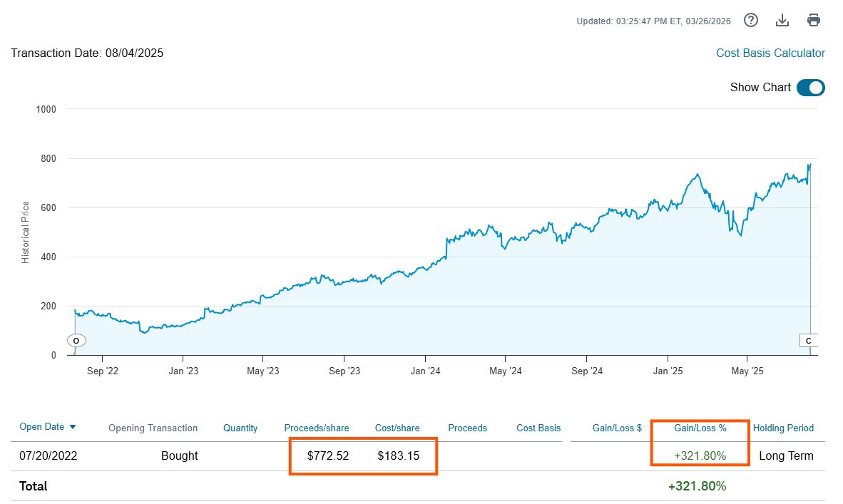
Task: Click the 'Long Term' holding period cell
Action: pos(786,456)
